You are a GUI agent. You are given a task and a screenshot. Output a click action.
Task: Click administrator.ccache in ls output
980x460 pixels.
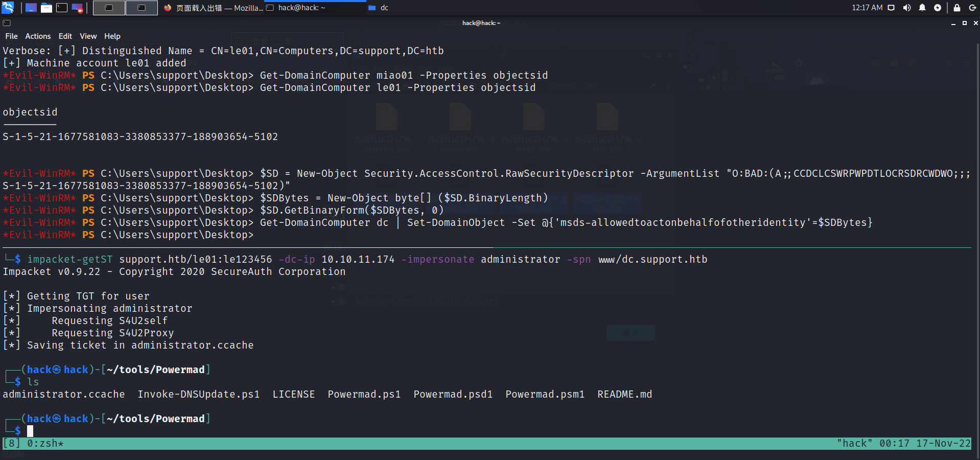point(64,394)
